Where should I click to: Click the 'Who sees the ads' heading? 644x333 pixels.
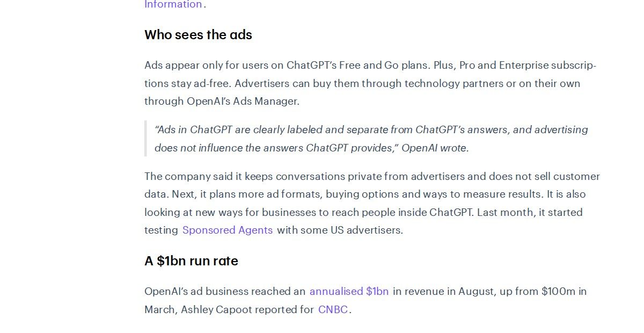click(198, 35)
